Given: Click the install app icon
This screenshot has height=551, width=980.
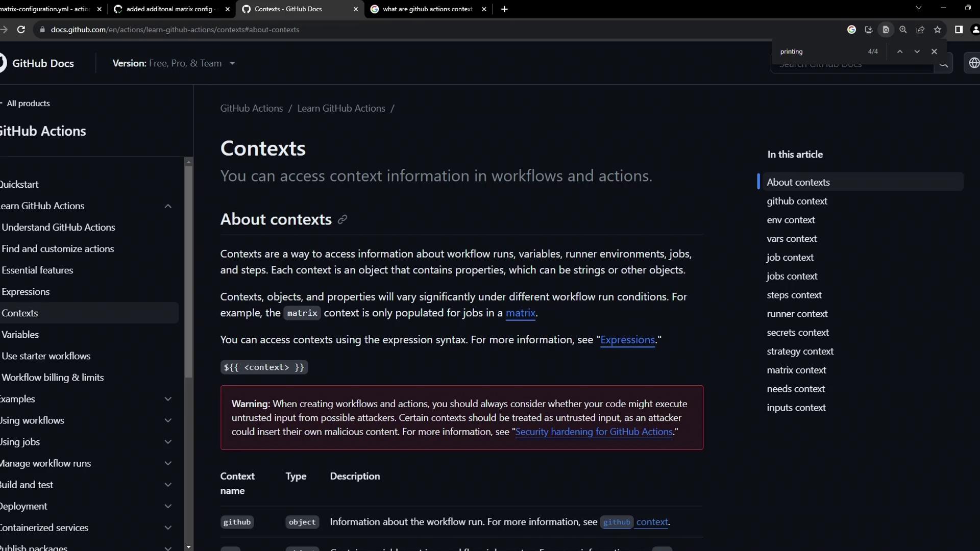Looking at the screenshot, I should (868, 30).
